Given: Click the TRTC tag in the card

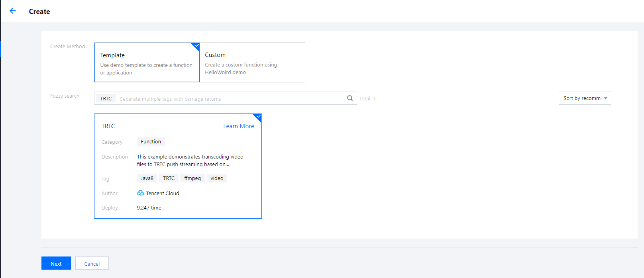Looking at the screenshot, I should 169,178.
